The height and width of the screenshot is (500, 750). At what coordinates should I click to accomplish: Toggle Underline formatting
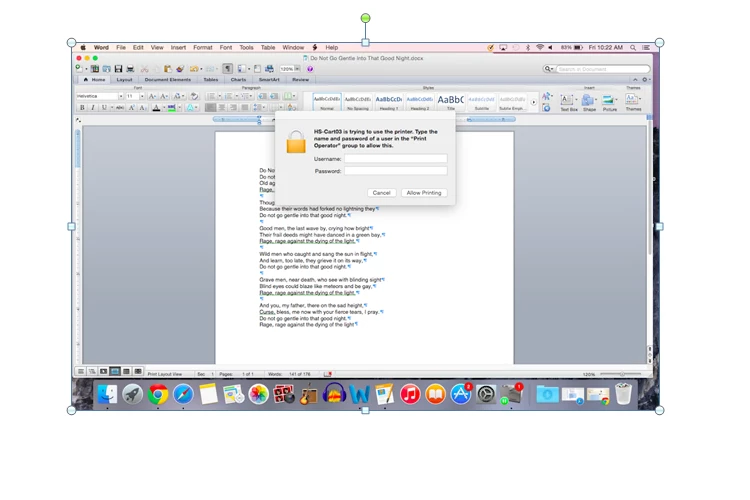(104, 108)
